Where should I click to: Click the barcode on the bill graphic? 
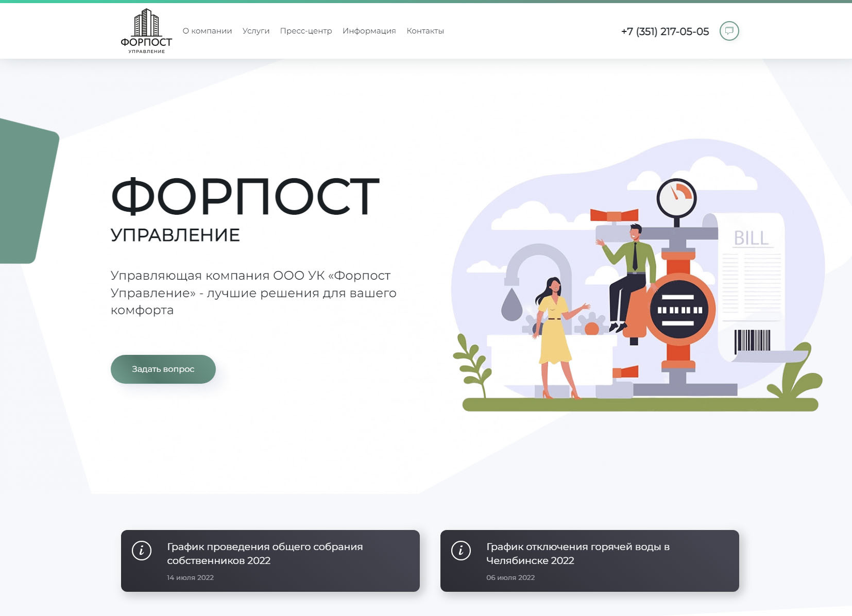752,340
